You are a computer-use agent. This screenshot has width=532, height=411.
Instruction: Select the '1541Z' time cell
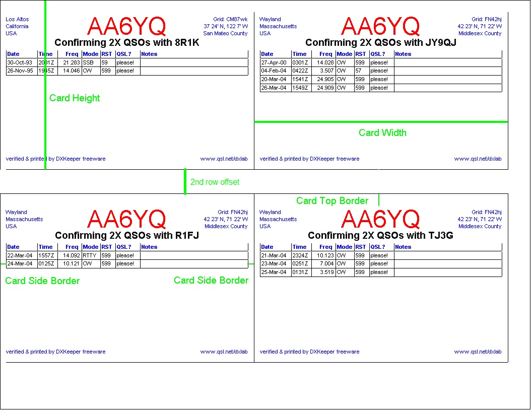click(301, 80)
